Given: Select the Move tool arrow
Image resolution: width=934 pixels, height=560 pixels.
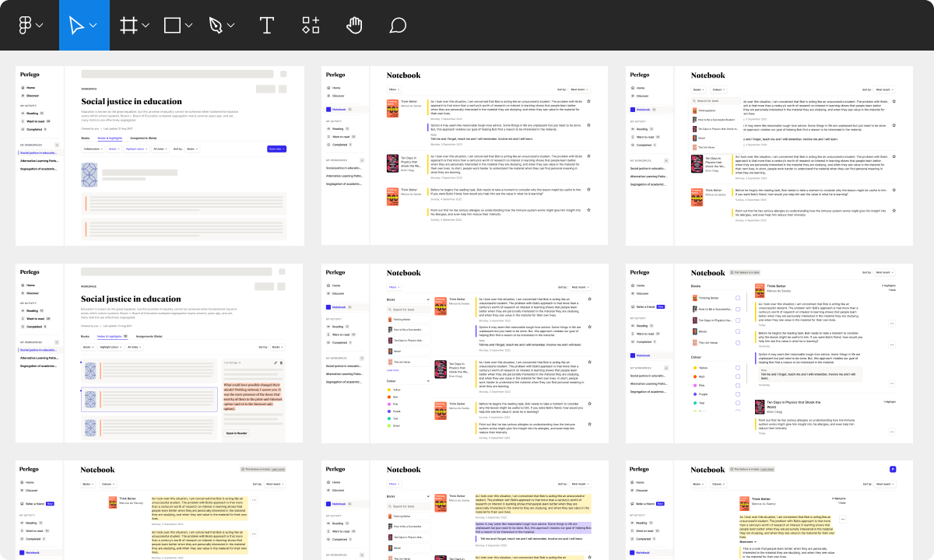Looking at the screenshot, I should pyautogui.click(x=76, y=25).
